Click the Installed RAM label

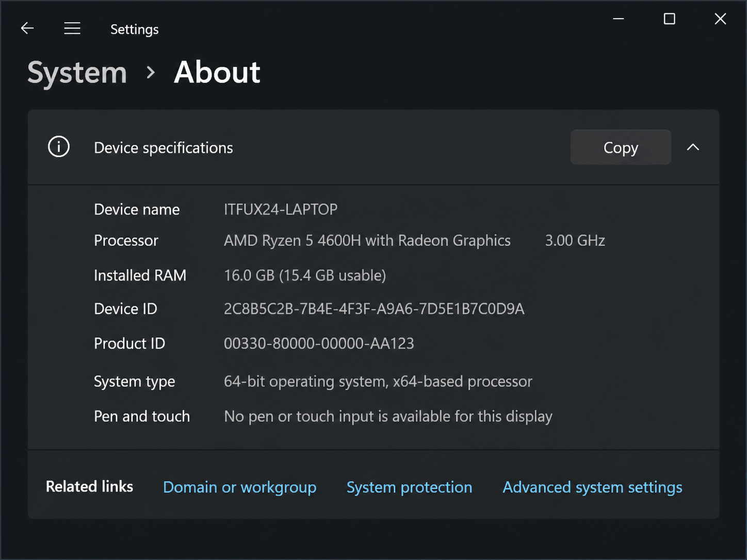click(140, 275)
